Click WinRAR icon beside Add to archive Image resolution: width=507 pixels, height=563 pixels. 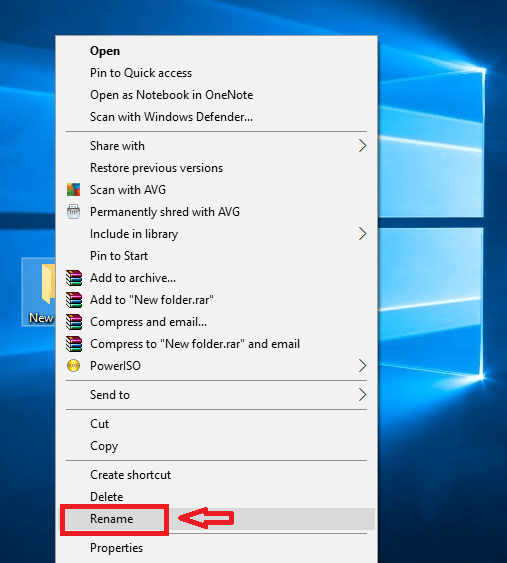click(74, 278)
